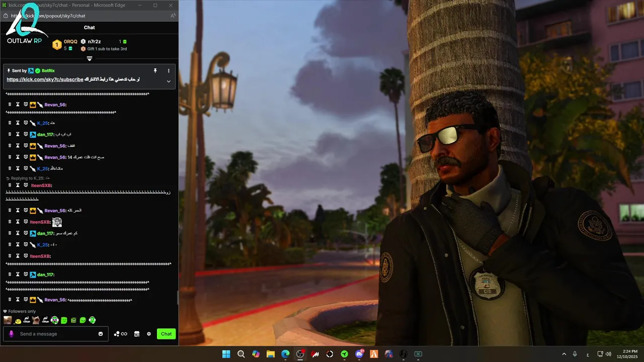
Task: Ban shield on IteenSXB's image emote message
Action: tap(26, 222)
